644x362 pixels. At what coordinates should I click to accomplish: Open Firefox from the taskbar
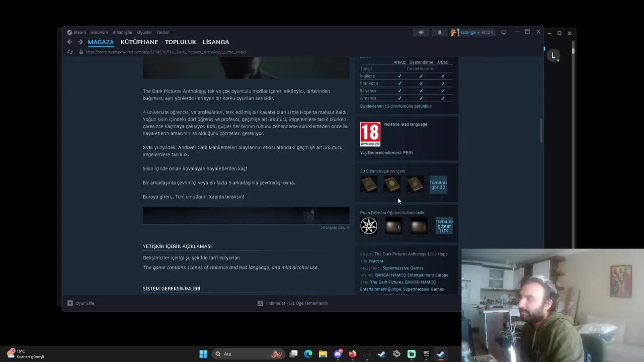[352, 354]
